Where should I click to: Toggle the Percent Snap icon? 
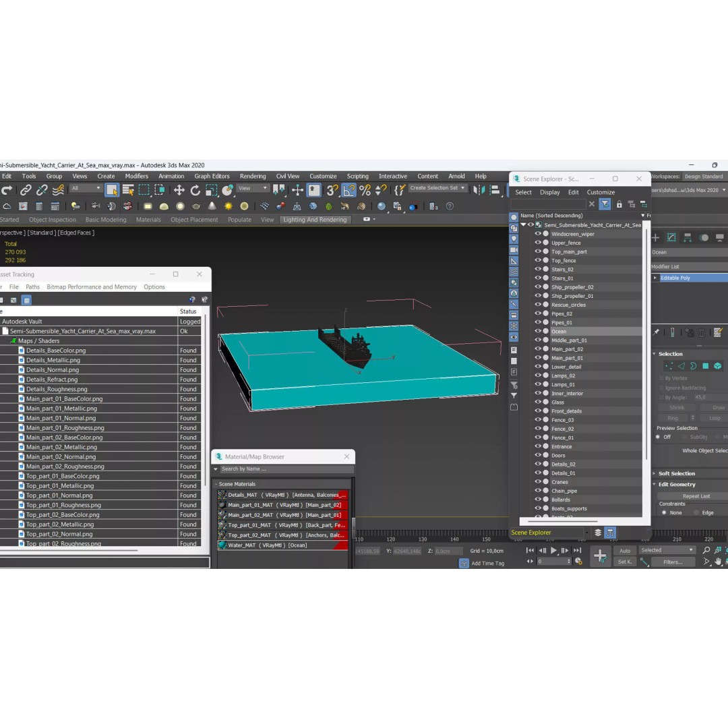tap(365, 190)
